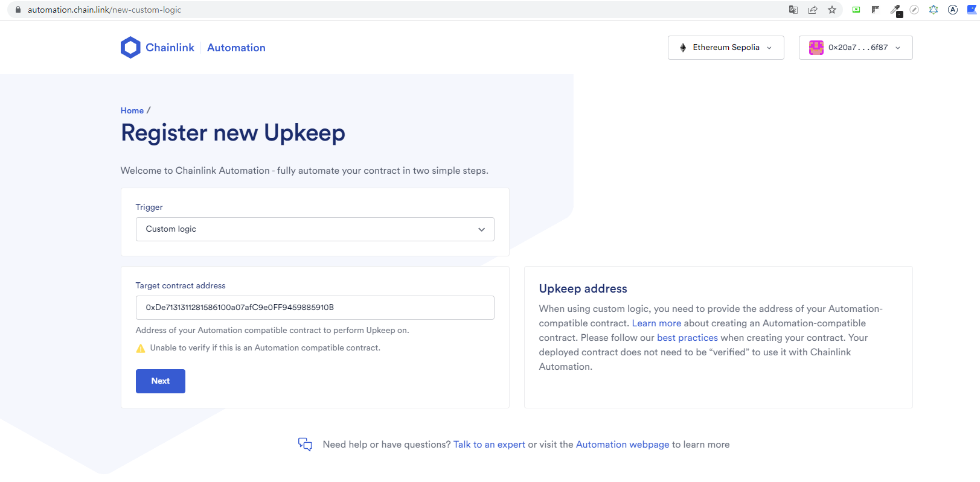Click the Automation header link

pos(236,48)
